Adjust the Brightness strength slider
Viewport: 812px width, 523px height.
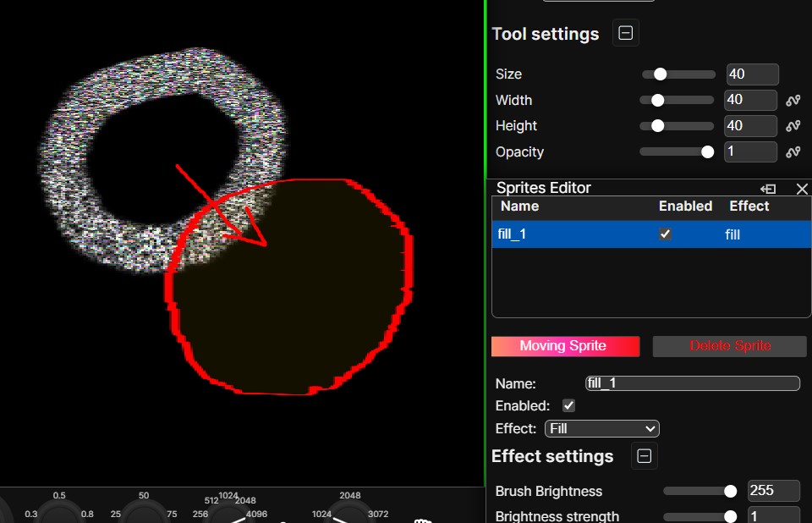pyautogui.click(x=700, y=516)
